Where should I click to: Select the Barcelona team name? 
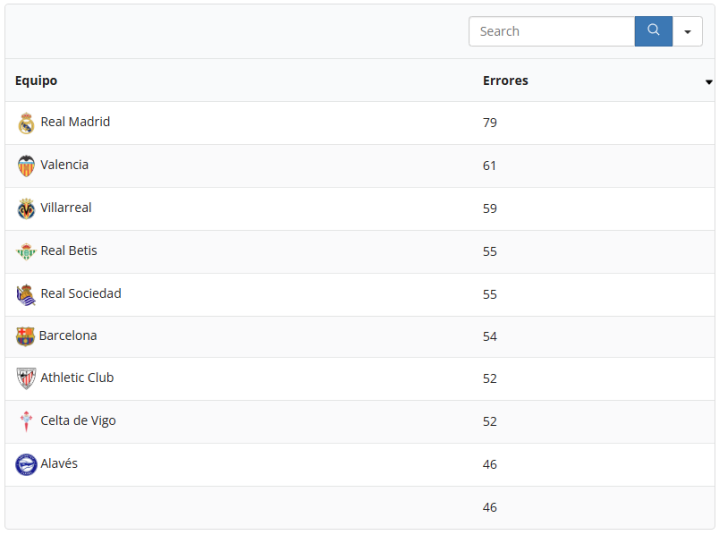pos(68,336)
